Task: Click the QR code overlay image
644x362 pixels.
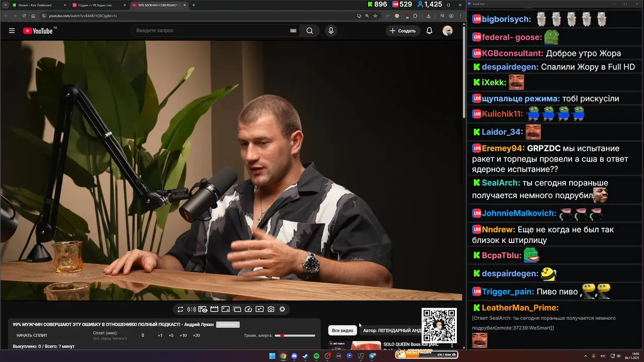Action: [x=439, y=325]
